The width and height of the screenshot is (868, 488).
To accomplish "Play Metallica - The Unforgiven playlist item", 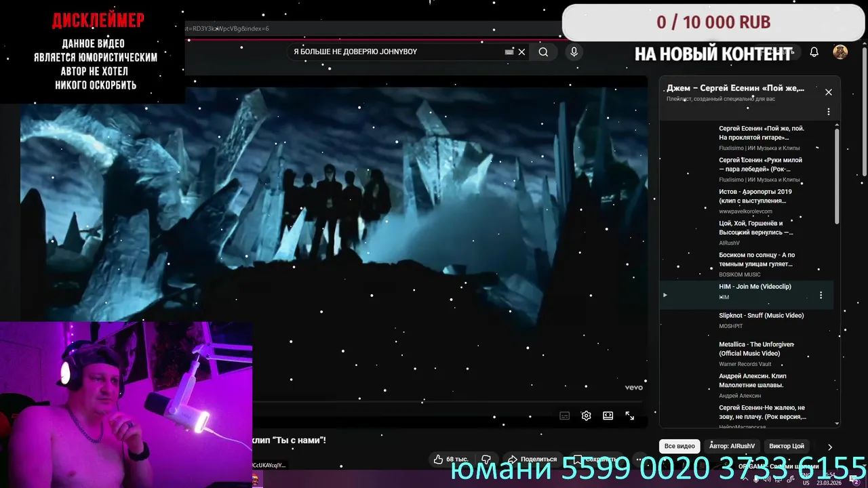I will point(747,354).
